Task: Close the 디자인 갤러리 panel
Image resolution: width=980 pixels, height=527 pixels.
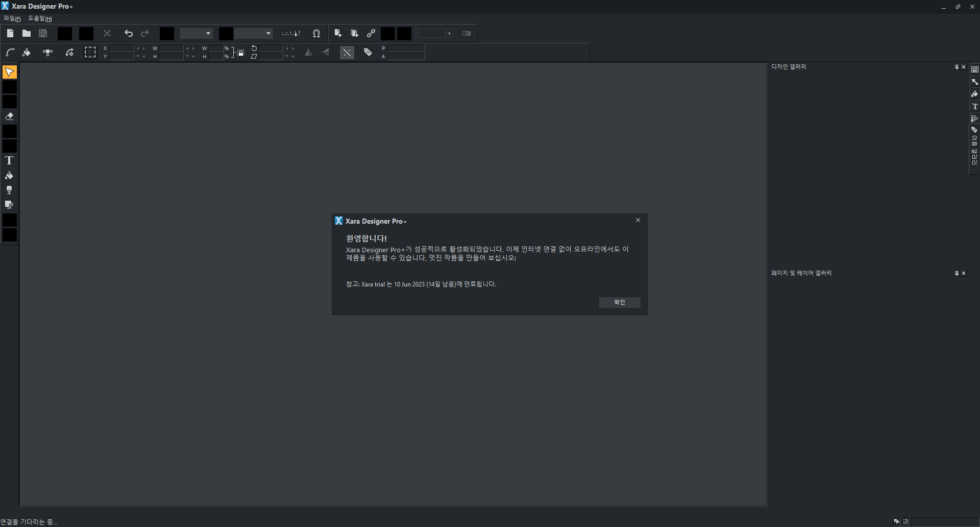Action: click(964, 67)
